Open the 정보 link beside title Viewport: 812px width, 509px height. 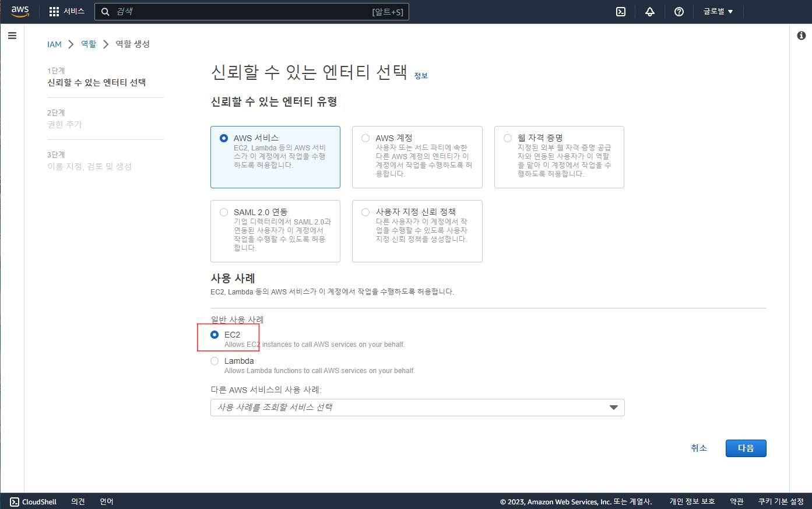[421, 76]
